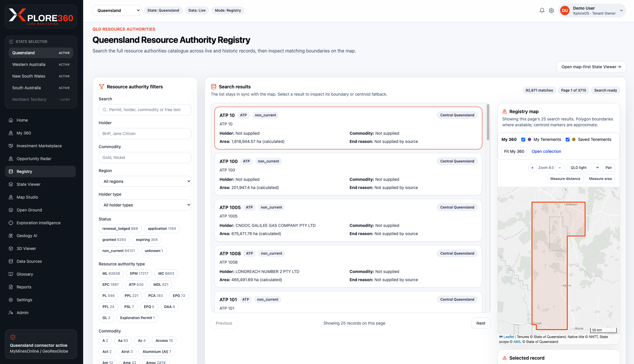Click the Open Ground sidebar icon
This screenshot has width=634, height=364.
click(11, 210)
